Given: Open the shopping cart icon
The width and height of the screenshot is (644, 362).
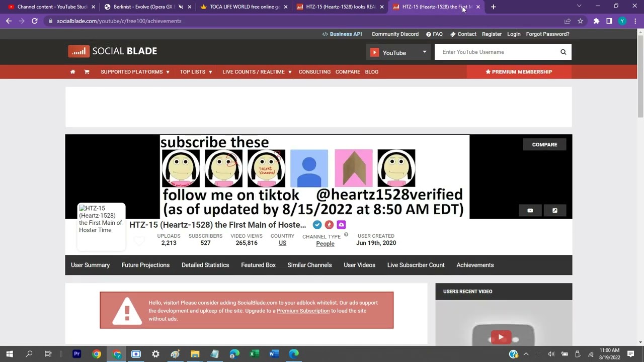Looking at the screenshot, I should click(x=87, y=72).
